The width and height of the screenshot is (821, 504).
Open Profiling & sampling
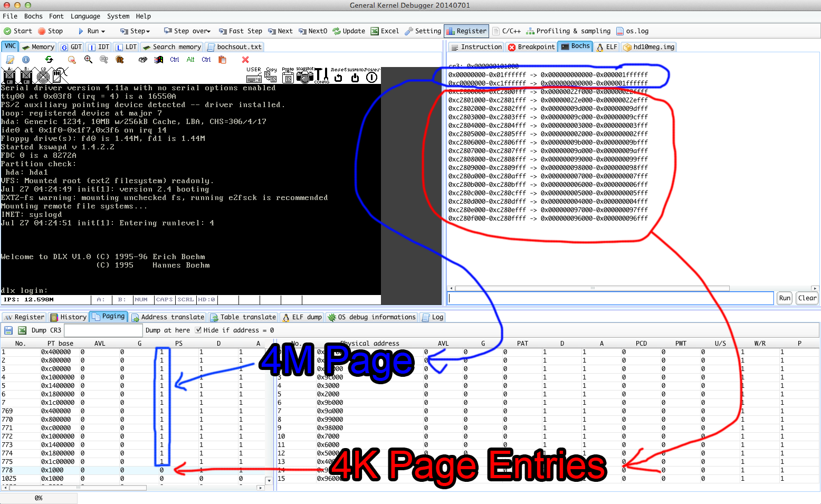[568, 31]
